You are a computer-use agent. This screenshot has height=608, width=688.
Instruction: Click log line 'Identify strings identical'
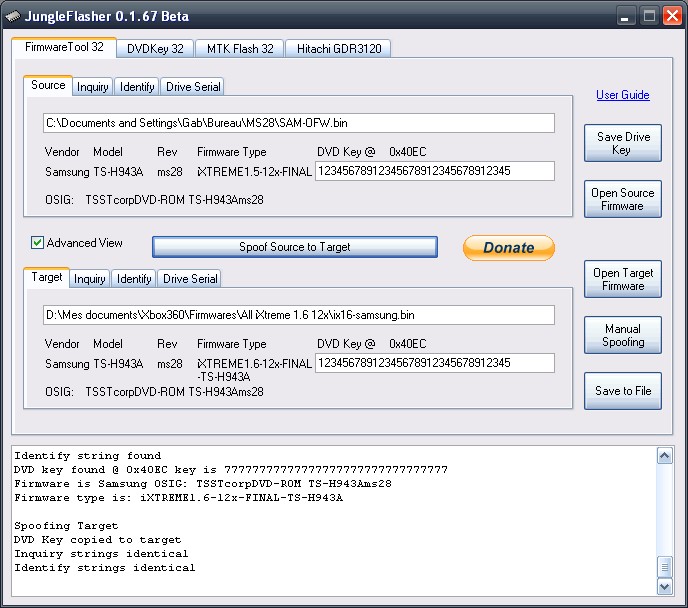pyautogui.click(x=104, y=568)
